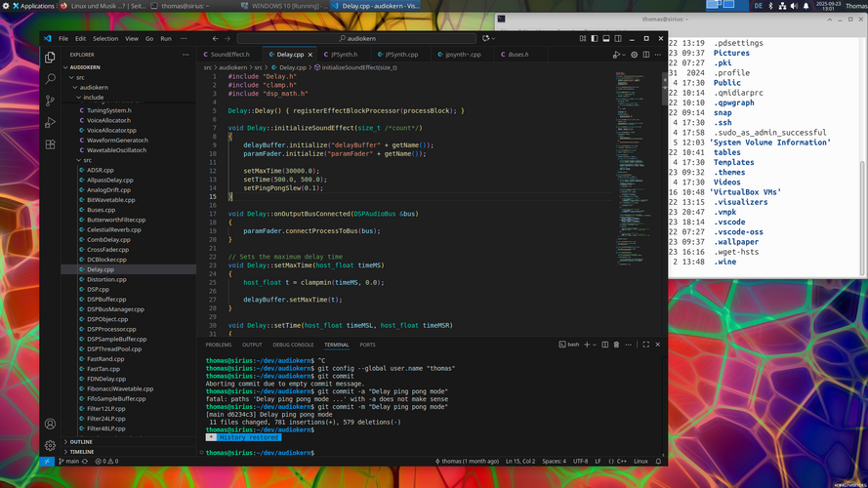868x488 pixels.
Task: Open the Source Control view
Action: point(50,101)
